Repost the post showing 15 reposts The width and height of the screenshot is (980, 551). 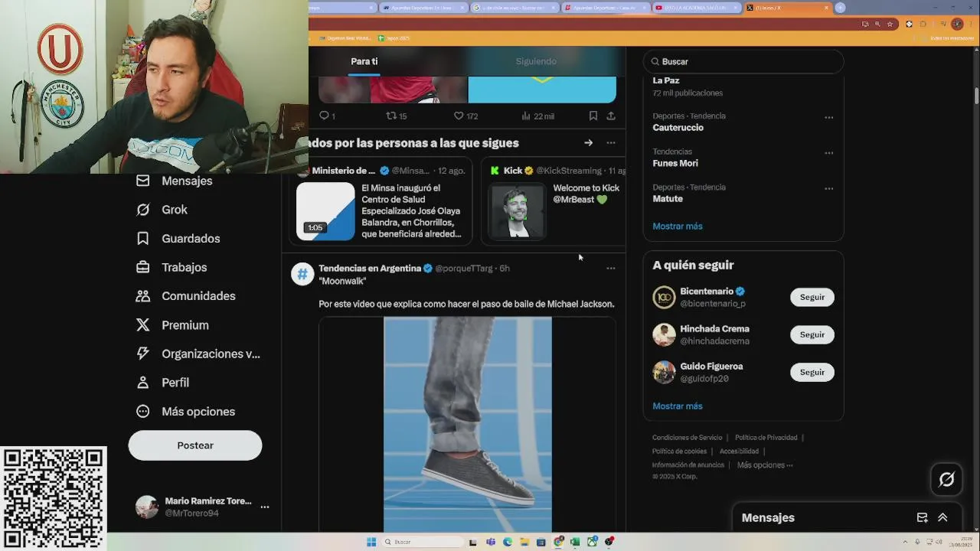pyautogui.click(x=397, y=116)
